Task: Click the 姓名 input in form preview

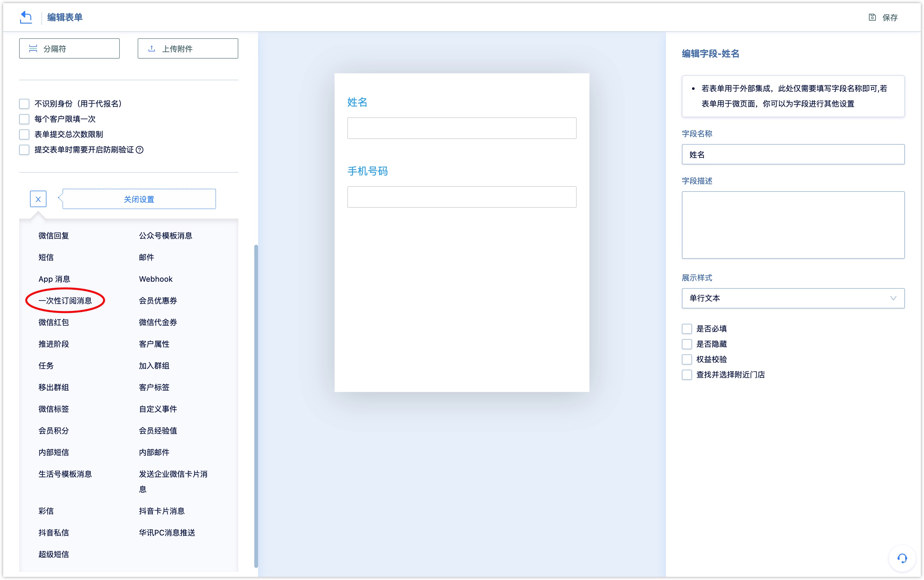Action: coord(462,128)
